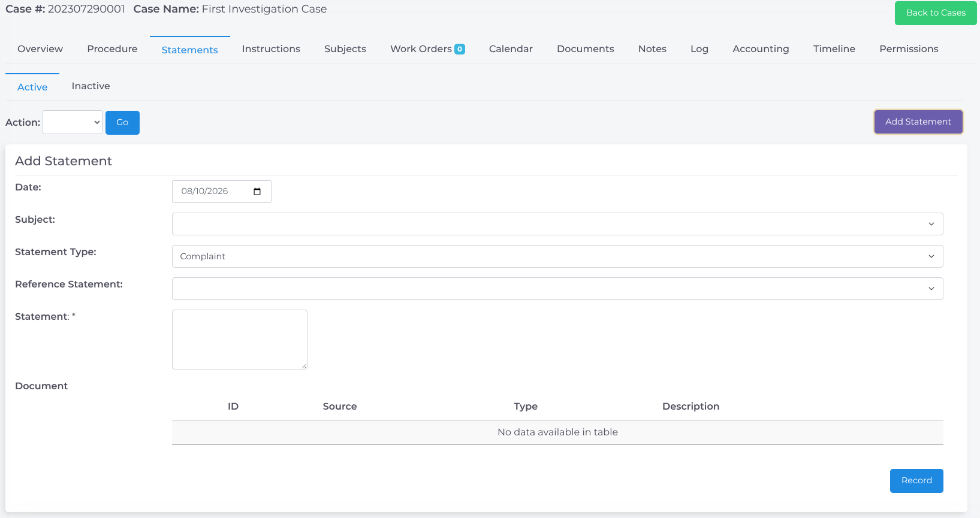Screen dimensions: 980x518
Task: Go to the Instructions tab
Action: pos(271,49)
